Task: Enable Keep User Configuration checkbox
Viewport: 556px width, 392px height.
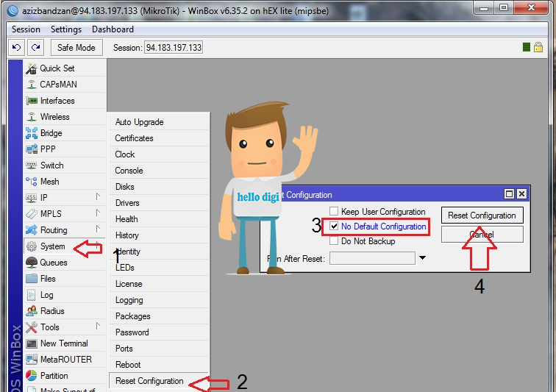Action: (x=334, y=211)
